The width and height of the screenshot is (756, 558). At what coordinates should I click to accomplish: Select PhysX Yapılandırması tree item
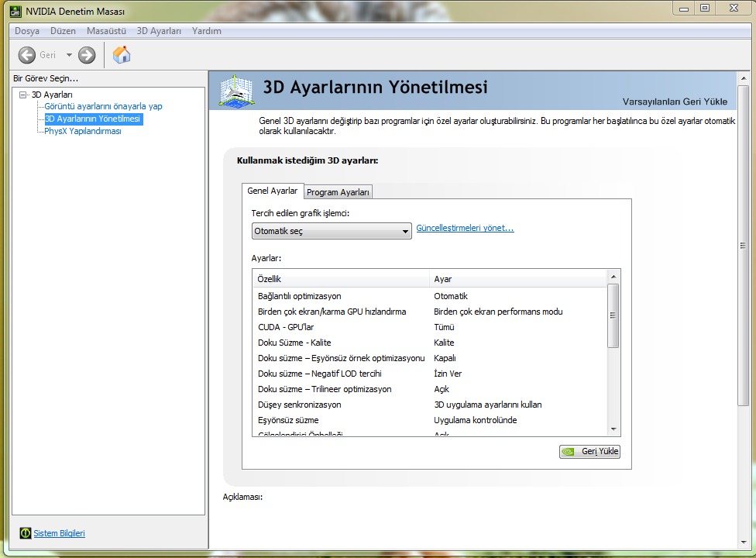(x=83, y=131)
